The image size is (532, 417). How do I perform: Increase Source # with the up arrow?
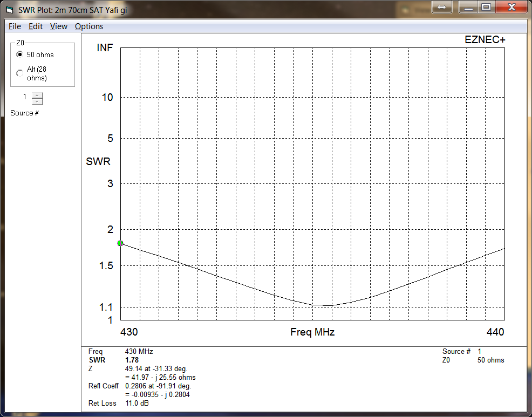[37, 95]
